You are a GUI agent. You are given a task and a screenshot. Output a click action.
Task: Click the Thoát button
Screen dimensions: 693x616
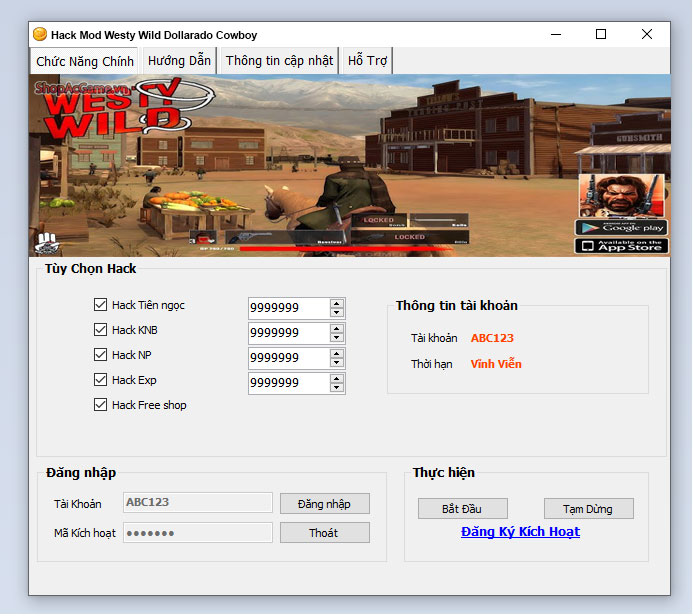325,533
